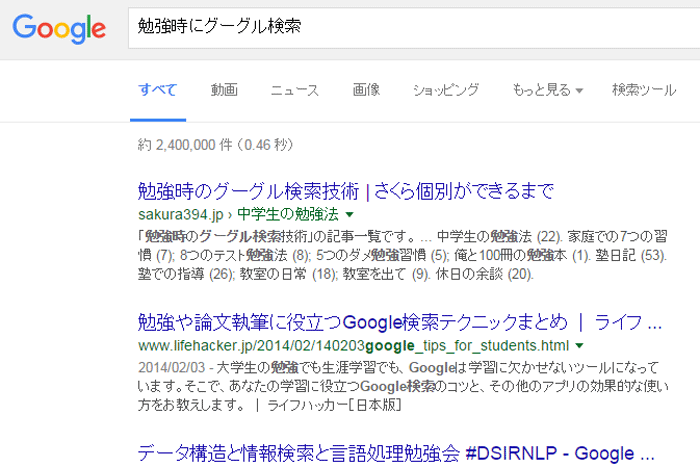Open the ショッピング tab
This screenshot has height=467, width=700.
pyautogui.click(x=446, y=90)
